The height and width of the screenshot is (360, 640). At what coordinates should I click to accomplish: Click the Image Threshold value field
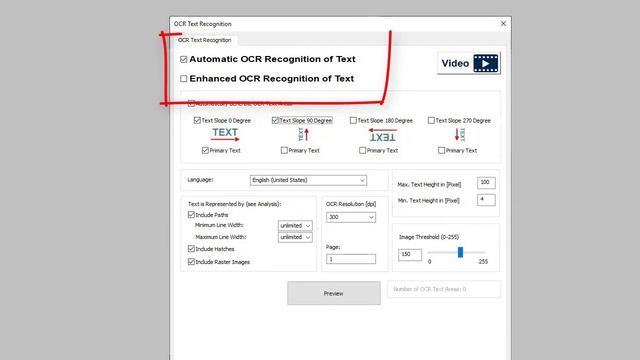click(410, 254)
